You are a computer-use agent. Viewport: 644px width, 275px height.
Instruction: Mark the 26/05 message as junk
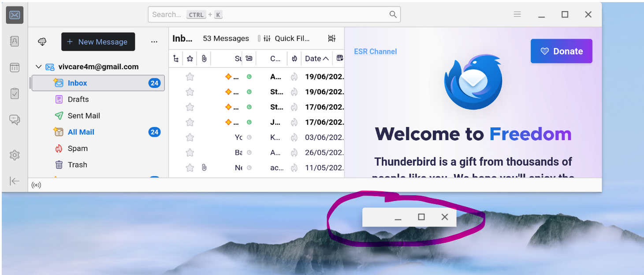[x=294, y=152]
